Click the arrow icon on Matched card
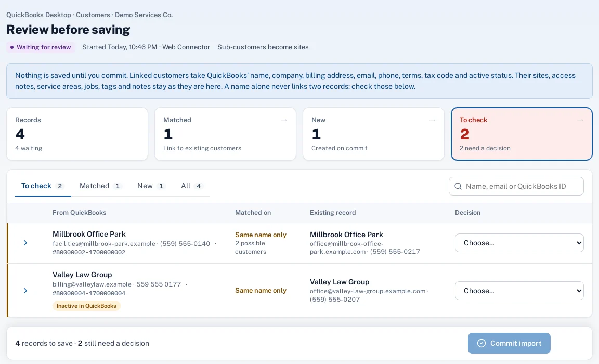This screenshot has height=364, width=599. coord(284,120)
